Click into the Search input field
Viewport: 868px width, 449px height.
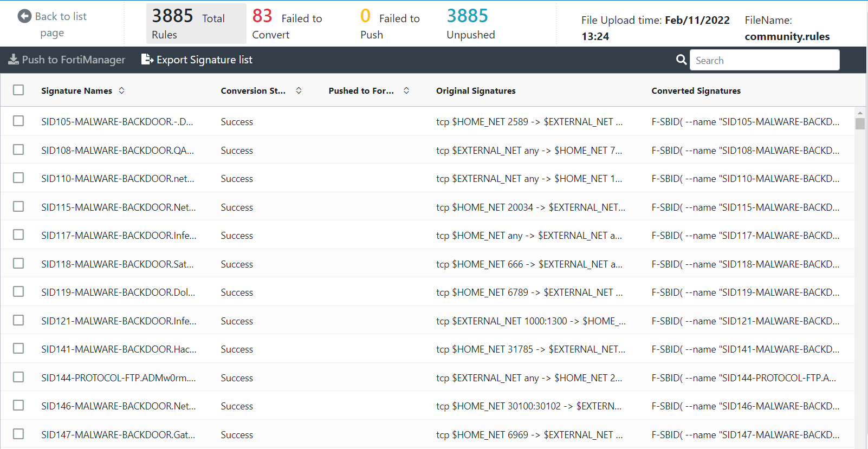(764, 60)
